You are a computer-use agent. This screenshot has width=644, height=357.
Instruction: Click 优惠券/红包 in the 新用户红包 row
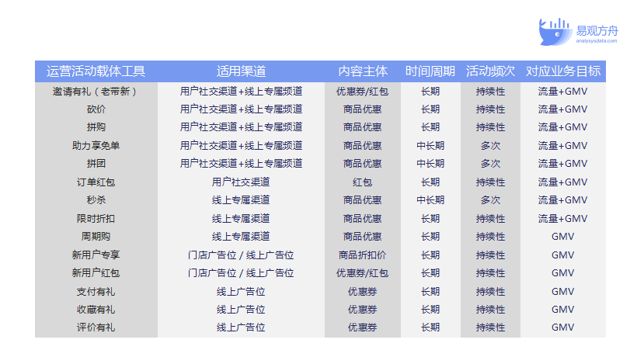(x=363, y=273)
